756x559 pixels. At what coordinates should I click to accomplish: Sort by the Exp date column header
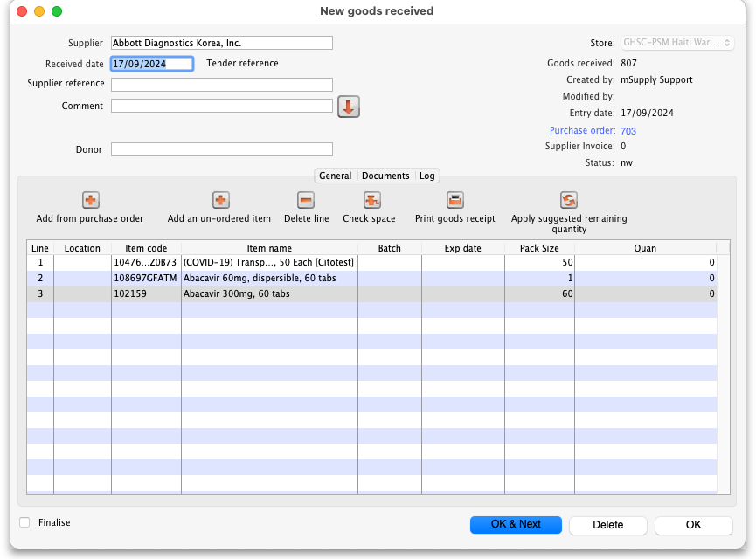462,248
